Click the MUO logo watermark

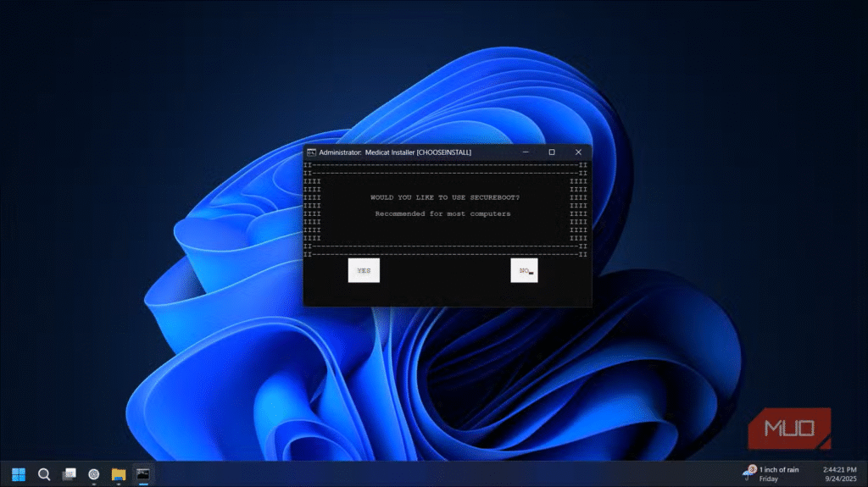coord(789,429)
